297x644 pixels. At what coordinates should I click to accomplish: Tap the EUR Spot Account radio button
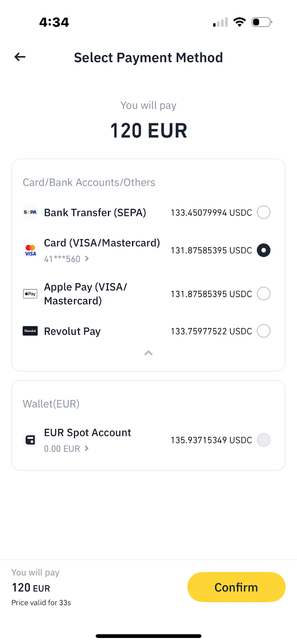(x=264, y=440)
